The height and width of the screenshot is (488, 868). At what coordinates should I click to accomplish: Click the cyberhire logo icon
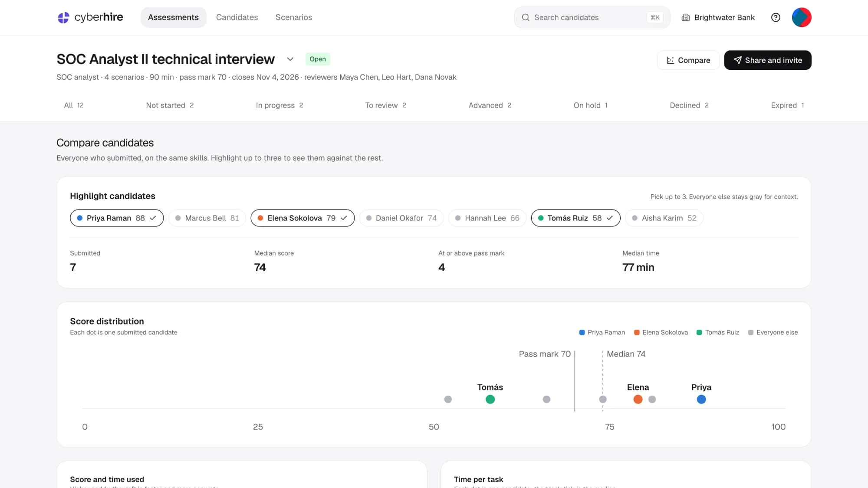tap(63, 17)
